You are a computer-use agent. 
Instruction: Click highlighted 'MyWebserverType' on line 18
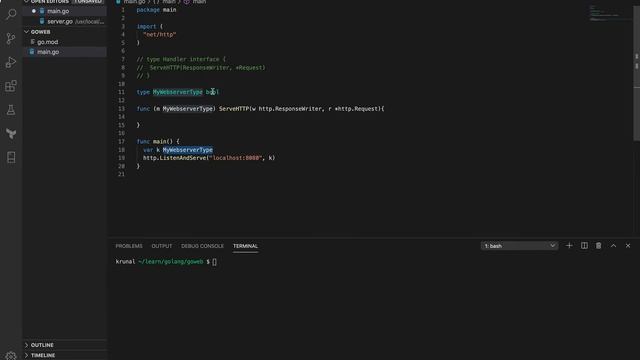tap(188, 150)
